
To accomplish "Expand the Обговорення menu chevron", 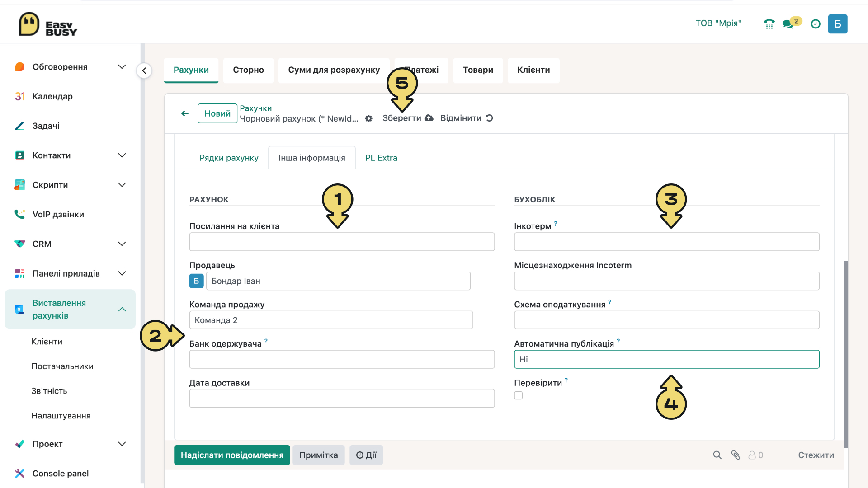I will [122, 67].
